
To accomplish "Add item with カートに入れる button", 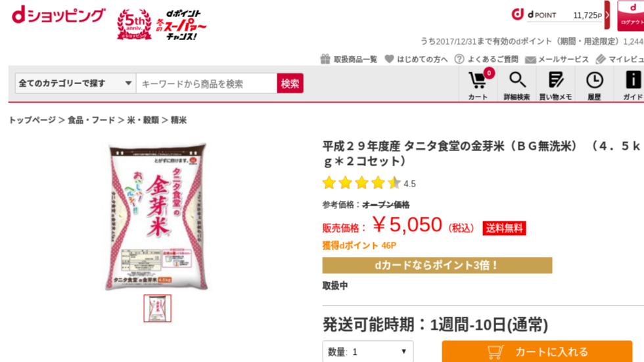I will 538,351.
